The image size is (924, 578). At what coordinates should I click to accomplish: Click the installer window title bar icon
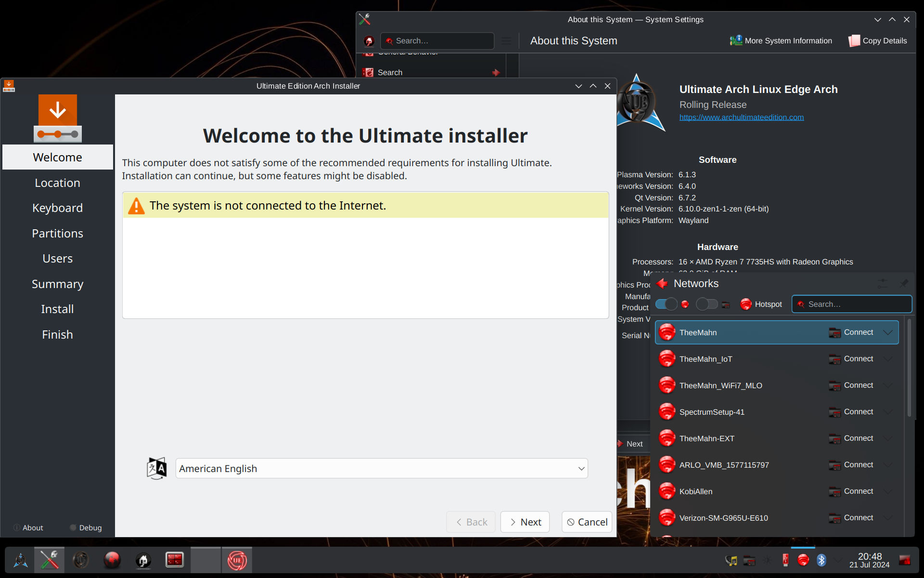[x=9, y=86]
